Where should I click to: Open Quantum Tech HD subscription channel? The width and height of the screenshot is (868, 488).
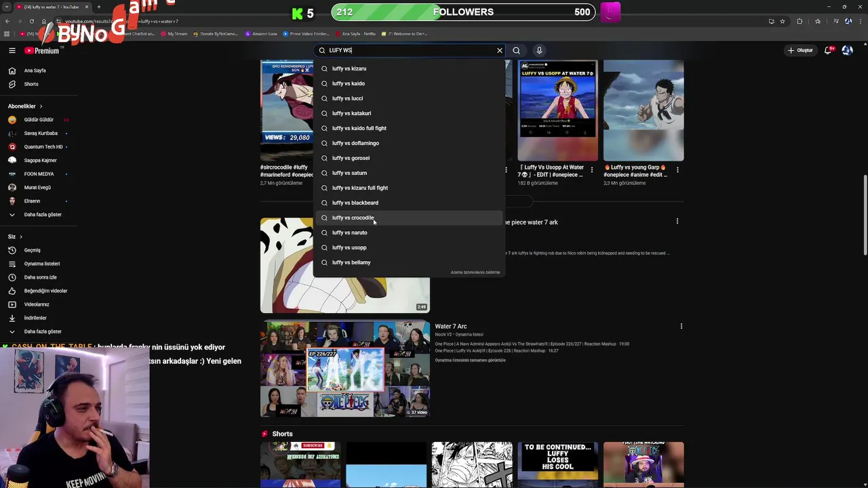[43, 147]
